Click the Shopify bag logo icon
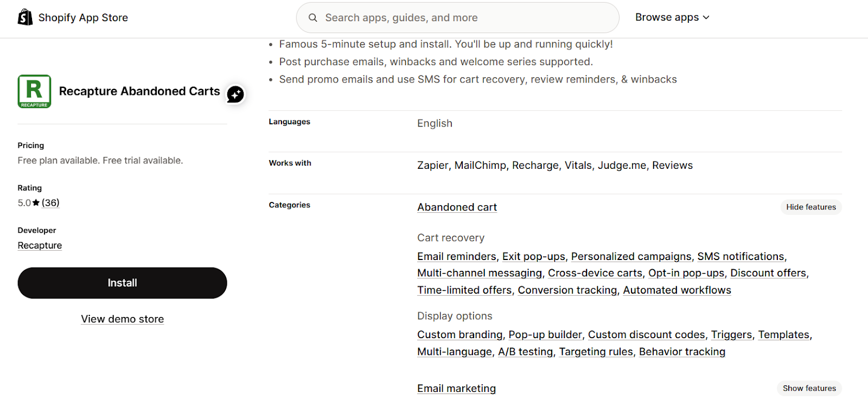 click(x=25, y=17)
